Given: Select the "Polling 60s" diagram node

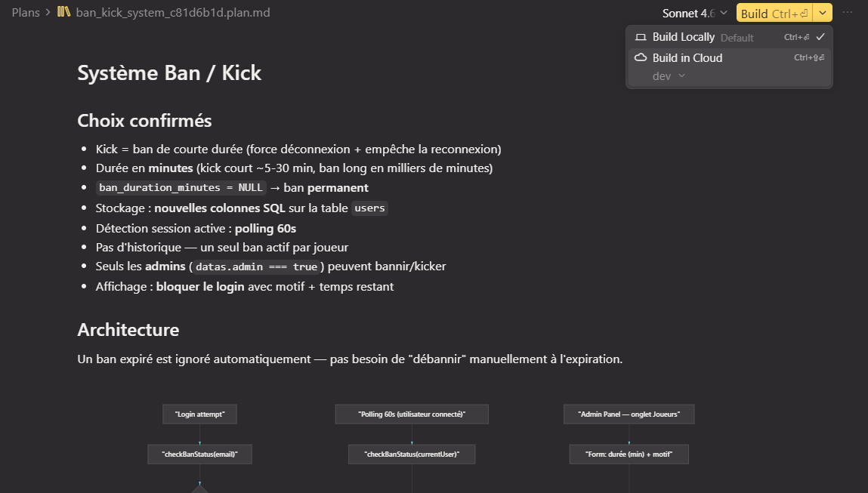Looking at the screenshot, I should point(412,414).
